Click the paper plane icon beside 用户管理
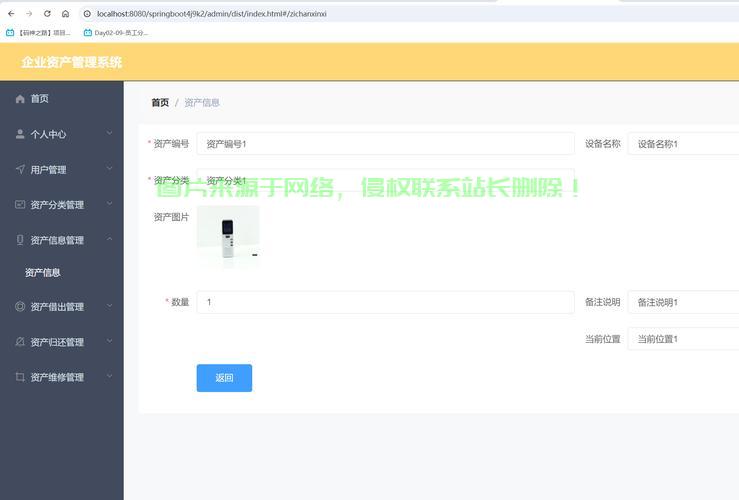 click(20, 169)
